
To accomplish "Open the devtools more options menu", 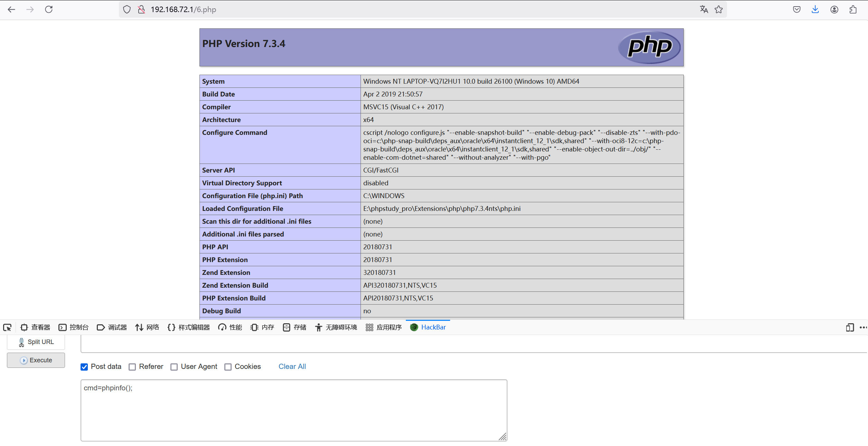I will 863,327.
